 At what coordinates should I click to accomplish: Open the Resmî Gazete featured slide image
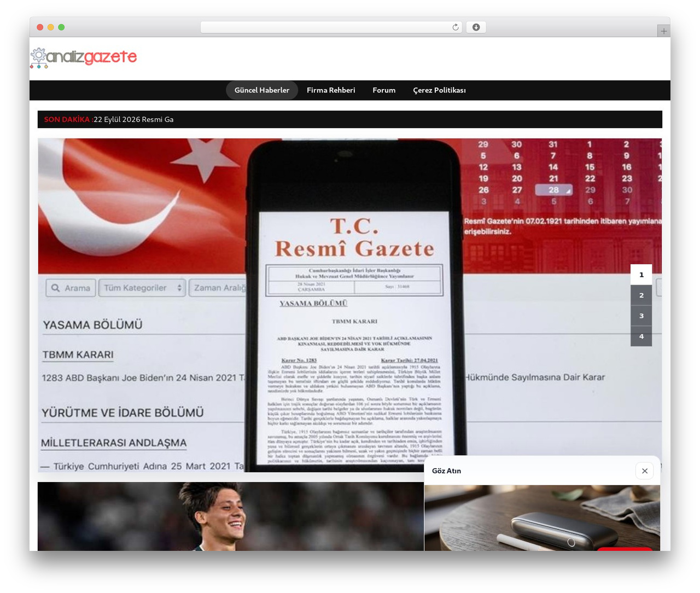coord(350,305)
